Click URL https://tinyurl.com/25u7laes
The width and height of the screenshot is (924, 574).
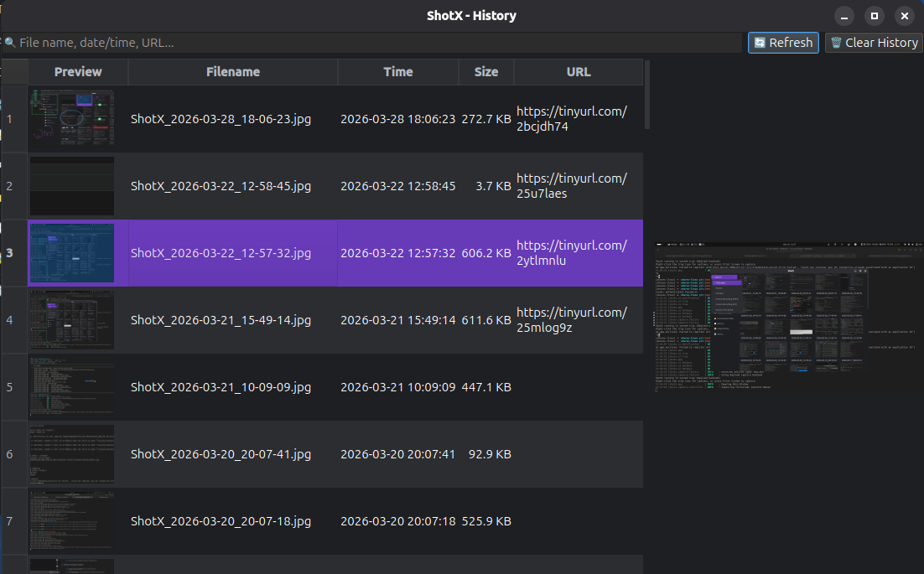pos(572,186)
